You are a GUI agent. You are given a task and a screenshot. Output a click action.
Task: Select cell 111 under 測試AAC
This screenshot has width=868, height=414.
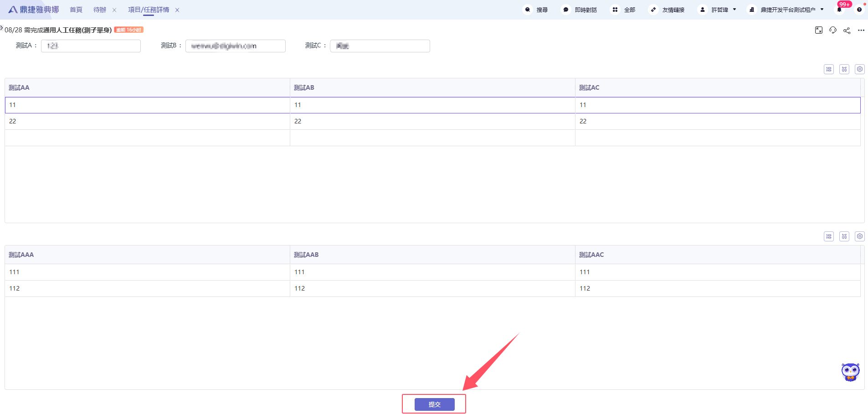[718, 272]
